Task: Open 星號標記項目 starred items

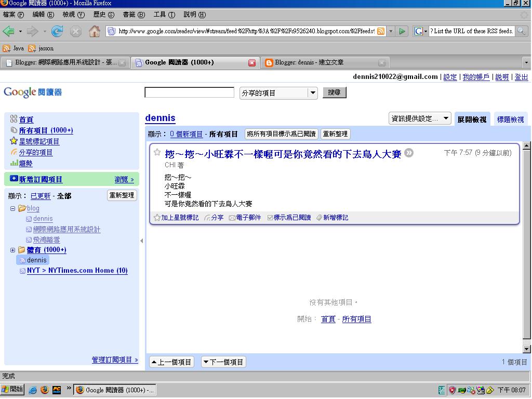Action: (39, 141)
